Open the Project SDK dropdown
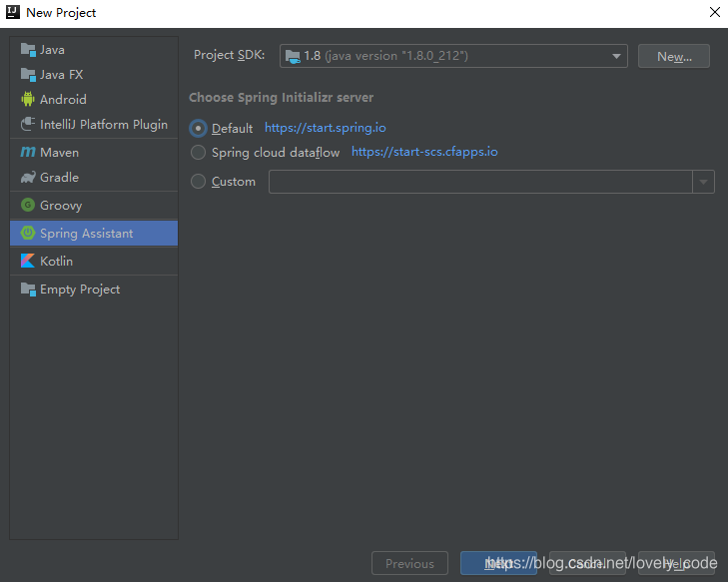This screenshot has height=582, width=728. click(x=453, y=56)
